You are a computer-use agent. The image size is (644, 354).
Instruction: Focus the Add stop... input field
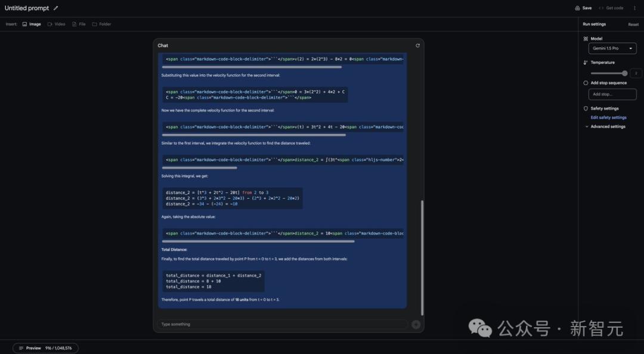coord(612,94)
